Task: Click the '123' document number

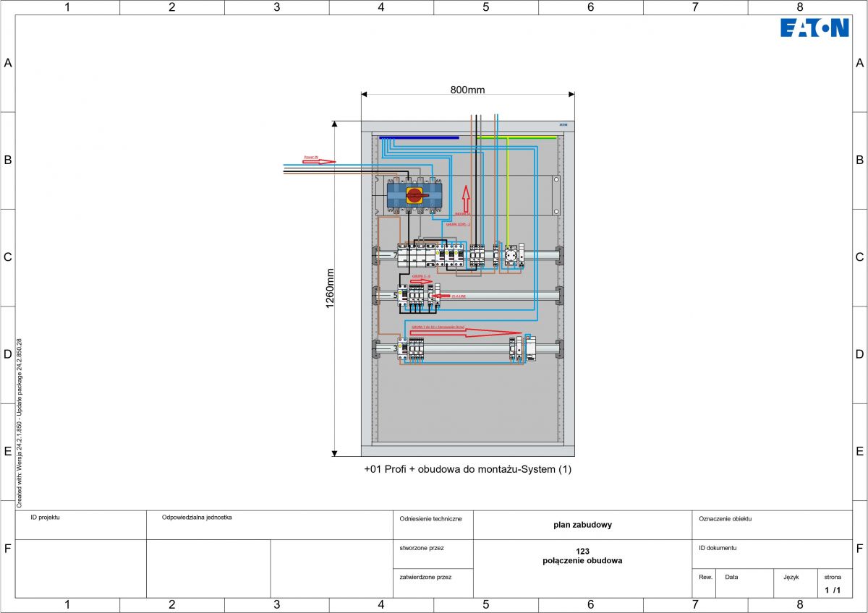Action: [x=583, y=552]
